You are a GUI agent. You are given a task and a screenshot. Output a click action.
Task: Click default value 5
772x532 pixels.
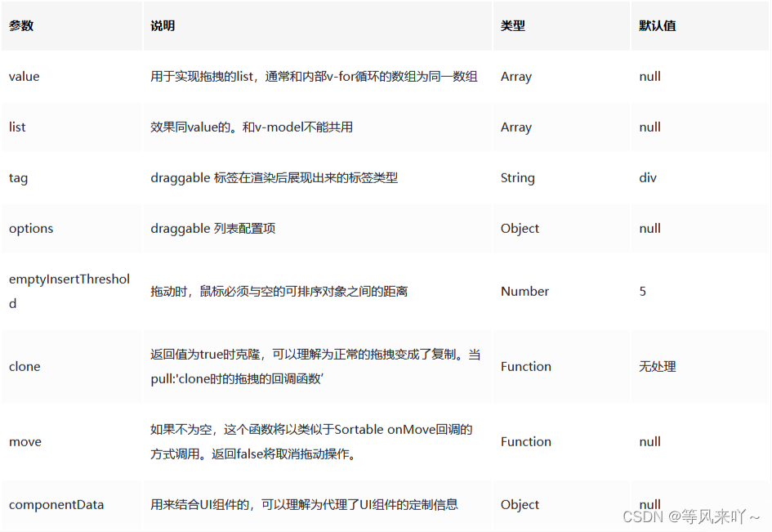click(642, 291)
